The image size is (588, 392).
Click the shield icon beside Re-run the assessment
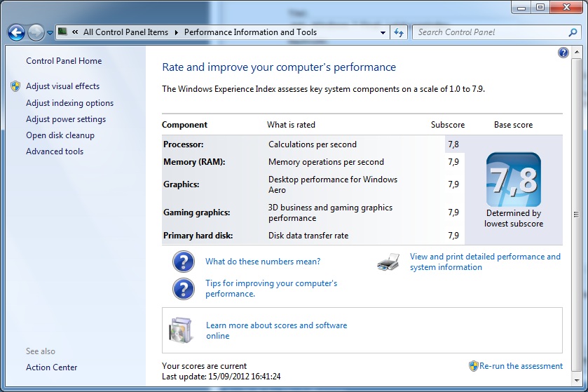474,366
